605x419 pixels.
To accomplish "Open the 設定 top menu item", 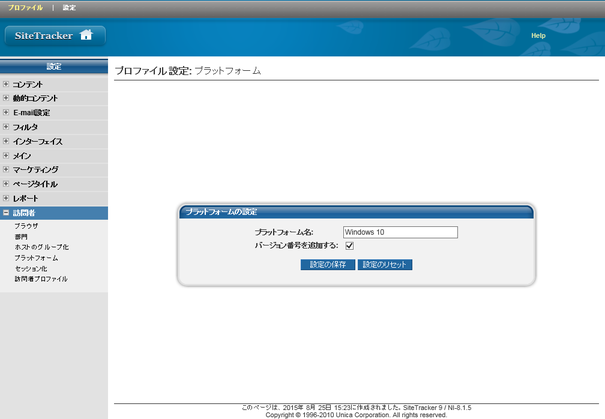I will 69,7.
